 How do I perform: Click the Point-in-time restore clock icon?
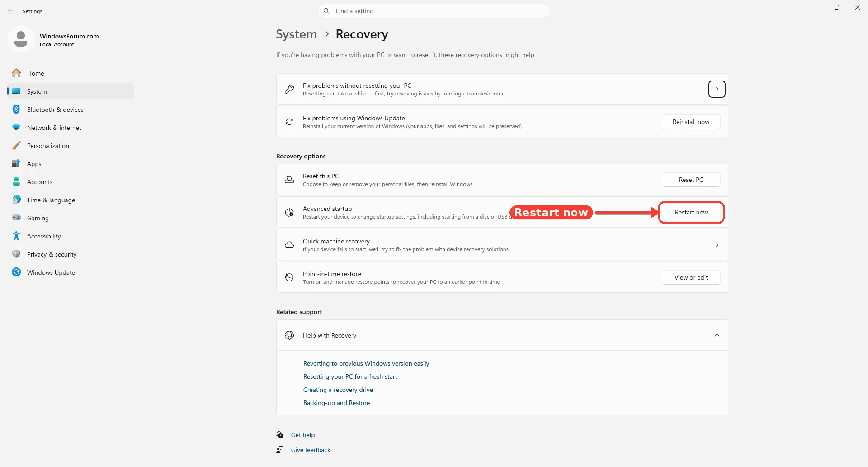click(x=289, y=277)
